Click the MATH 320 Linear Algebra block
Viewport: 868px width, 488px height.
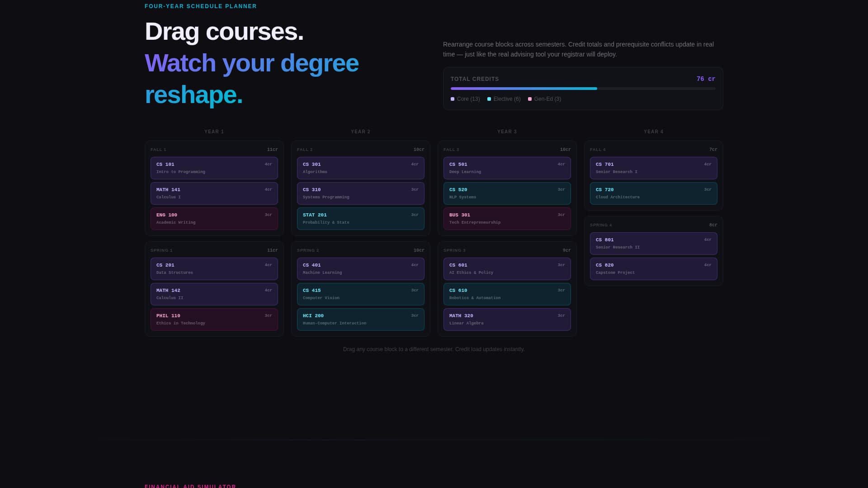pyautogui.click(x=507, y=319)
